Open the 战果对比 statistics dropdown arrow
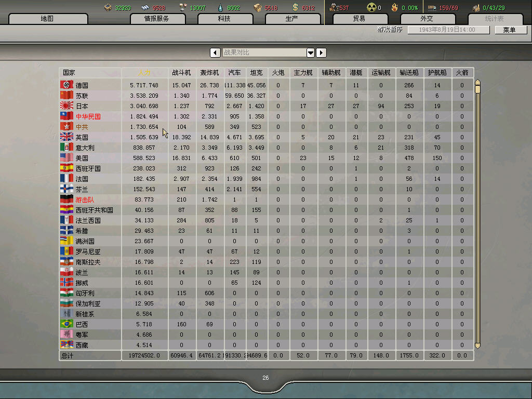This screenshot has width=532, height=399. tap(311, 52)
